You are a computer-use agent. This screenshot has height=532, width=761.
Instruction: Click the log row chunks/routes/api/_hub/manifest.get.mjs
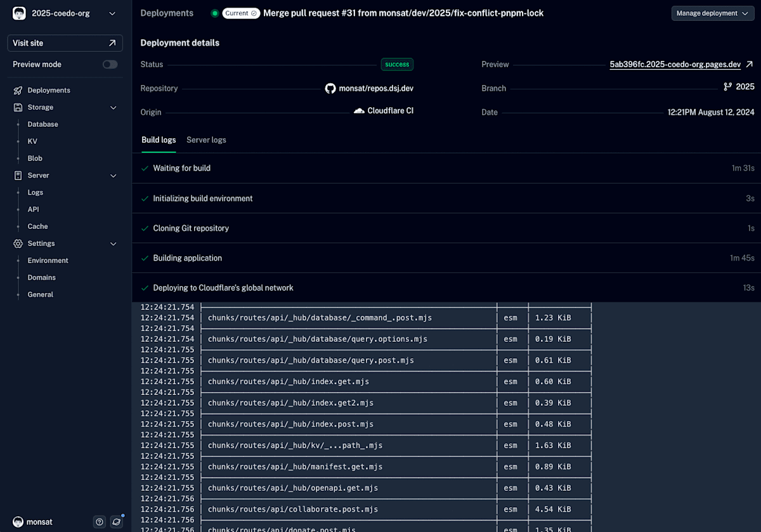click(295, 467)
